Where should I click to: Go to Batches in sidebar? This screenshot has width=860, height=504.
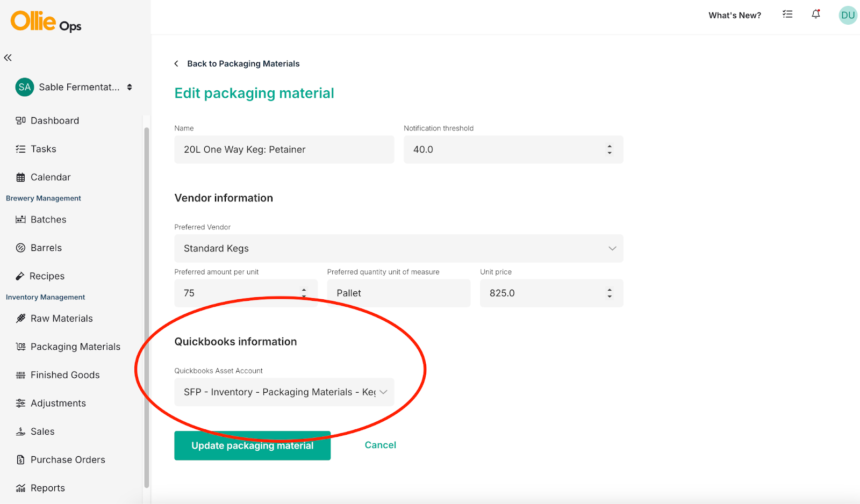48,220
